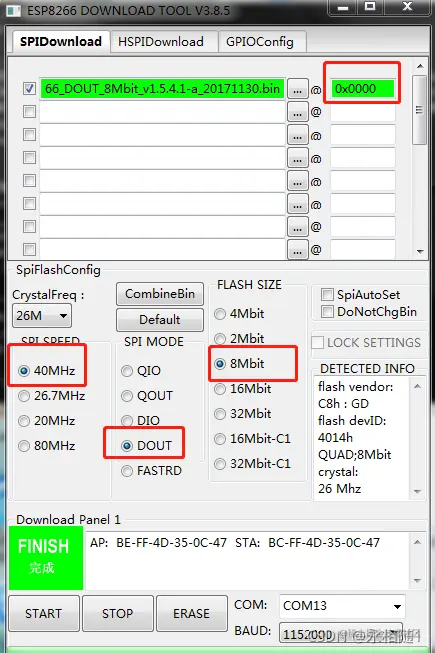435x653 pixels.
Task: Choose QIO SPI mode
Action: [x=141, y=370]
